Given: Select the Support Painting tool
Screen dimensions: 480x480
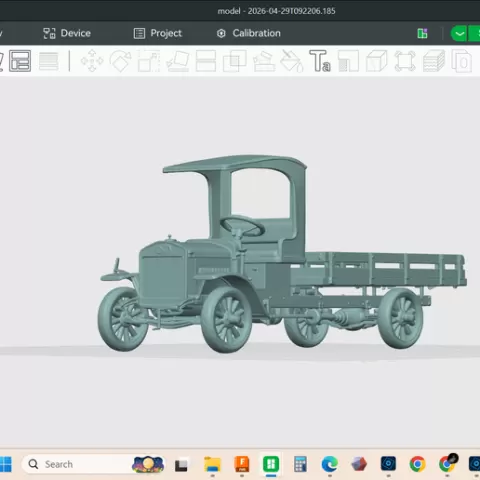Looking at the screenshot, I should 264,61.
